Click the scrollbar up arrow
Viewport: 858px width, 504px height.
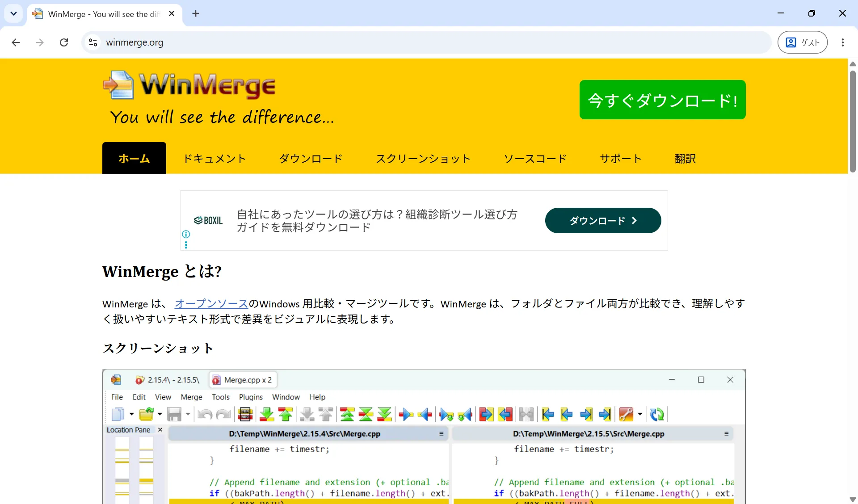click(853, 64)
